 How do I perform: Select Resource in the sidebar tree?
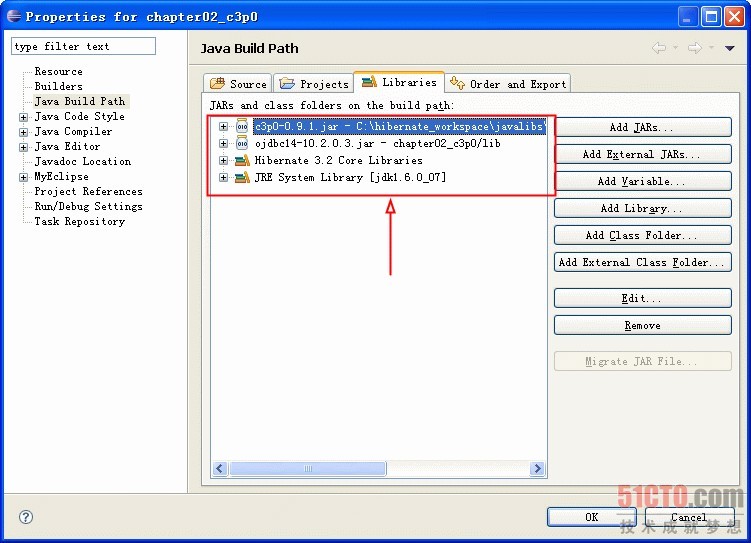[x=58, y=71]
